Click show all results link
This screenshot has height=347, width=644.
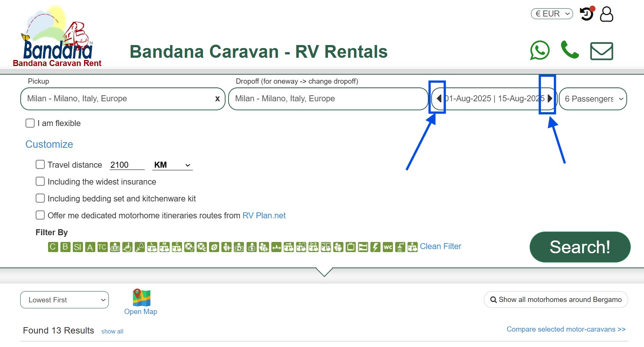[112, 331]
